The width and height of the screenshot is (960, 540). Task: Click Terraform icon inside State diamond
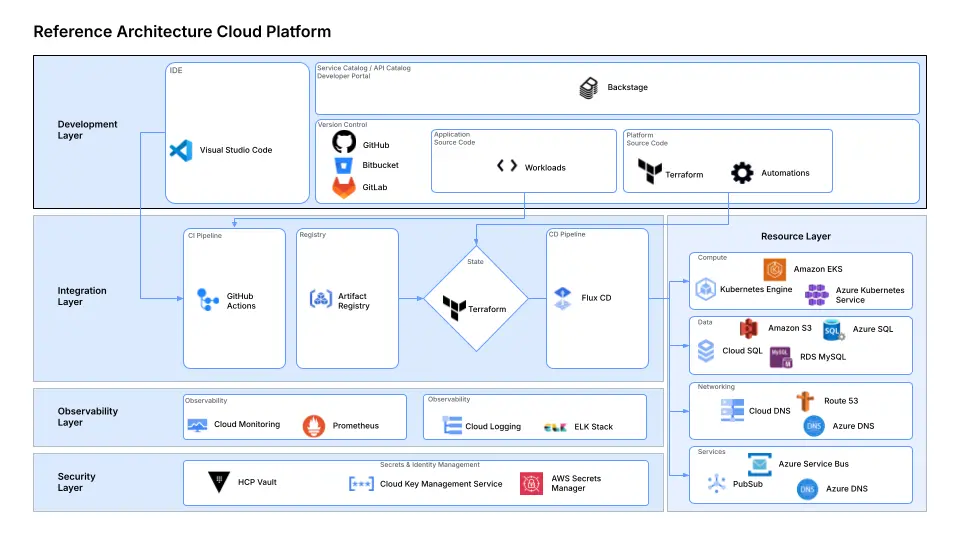(454, 308)
